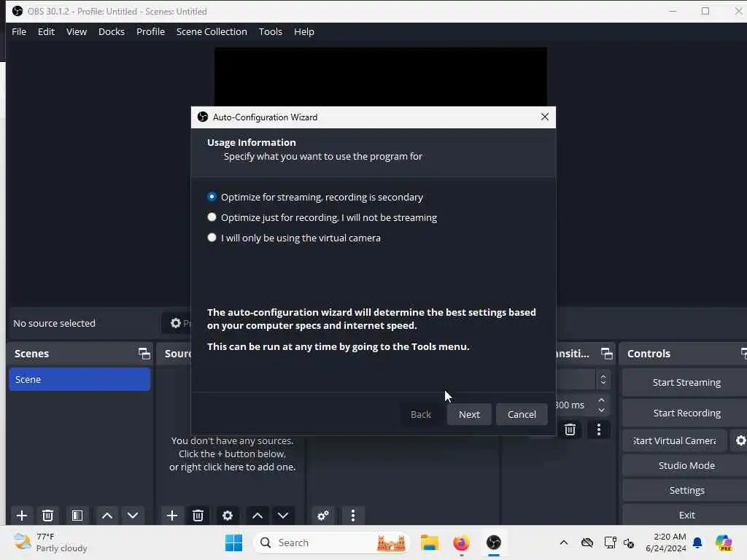The image size is (747, 560).
Task: Move source up with arrow icon
Action: [258, 516]
